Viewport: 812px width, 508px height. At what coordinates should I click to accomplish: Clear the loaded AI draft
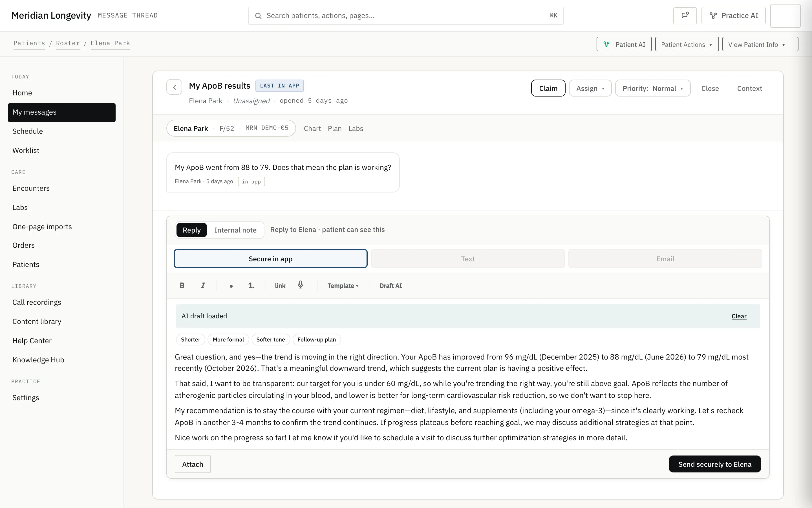point(739,316)
